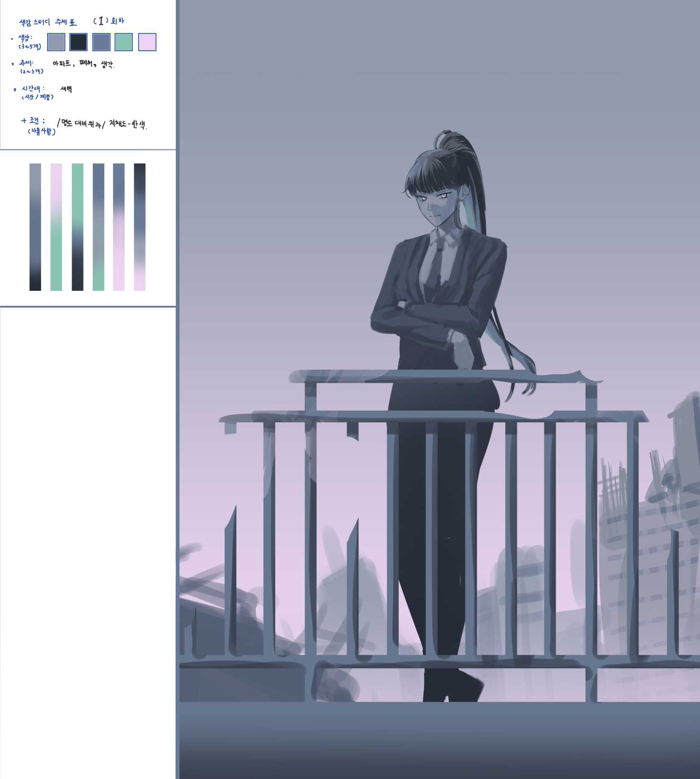The width and height of the screenshot is (700, 779).
Task: Pick the slate-blue-to-mint gradient strip
Action: click(x=98, y=227)
